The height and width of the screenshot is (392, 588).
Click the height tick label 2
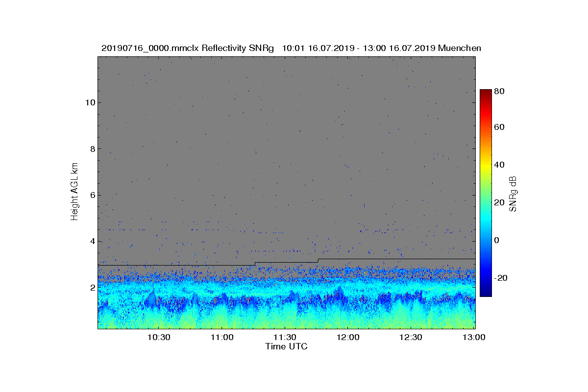coord(92,288)
